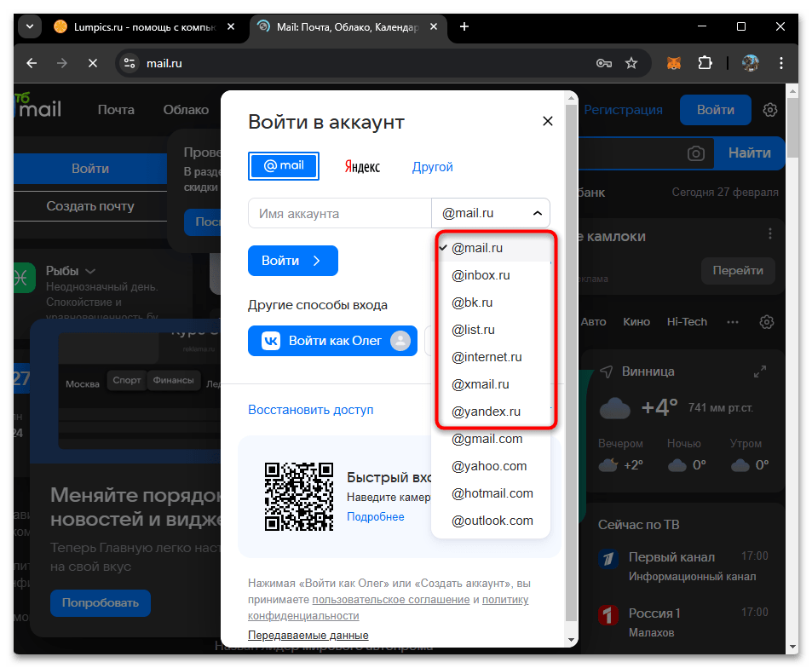Image resolution: width=812 pixels, height=668 pixels.
Task: Switch to the Mail: Почта tab
Action: [x=347, y=26]
